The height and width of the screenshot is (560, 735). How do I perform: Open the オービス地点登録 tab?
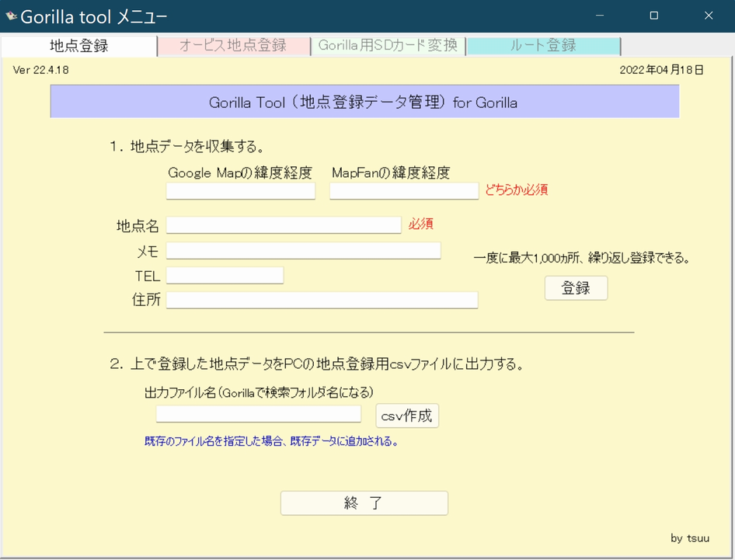[233, 46]
